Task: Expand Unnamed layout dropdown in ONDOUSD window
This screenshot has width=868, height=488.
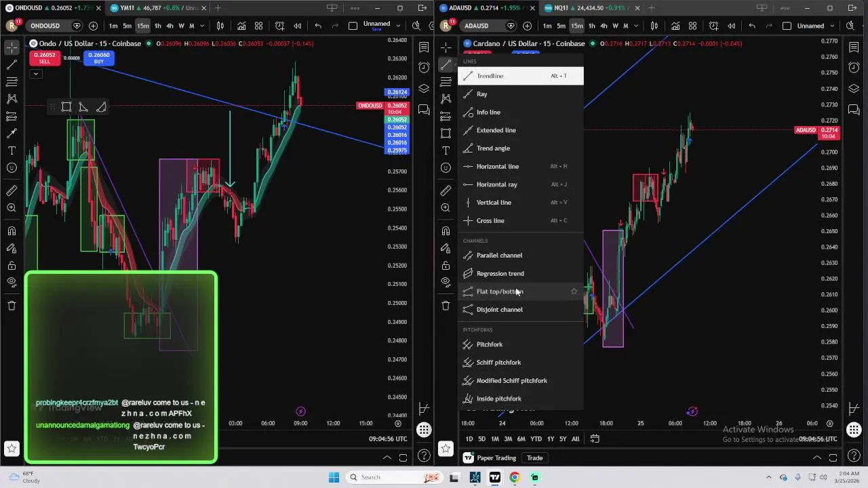Action: 398,26
